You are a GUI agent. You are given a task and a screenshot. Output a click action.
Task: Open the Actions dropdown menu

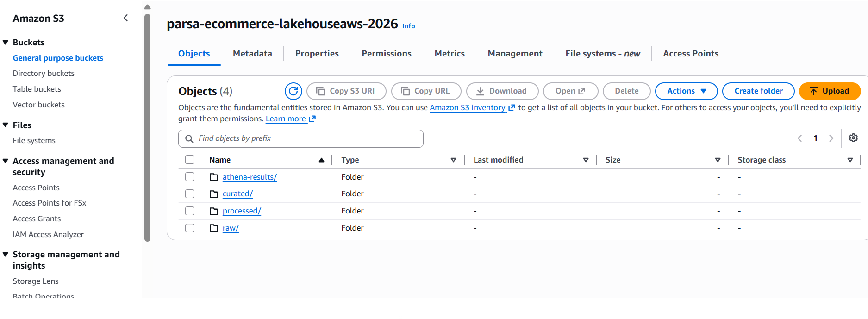coord(686,91)
